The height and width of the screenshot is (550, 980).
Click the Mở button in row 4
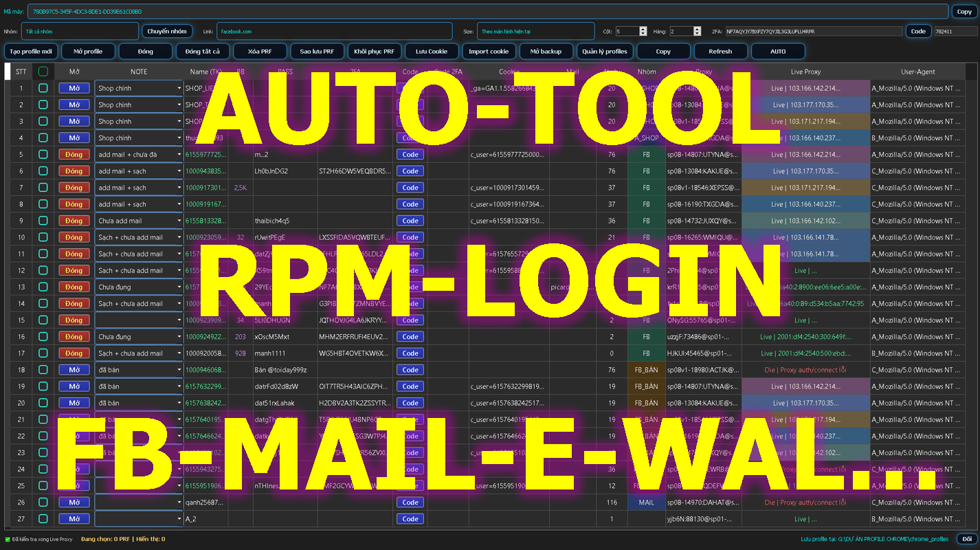tap(74, 137)
